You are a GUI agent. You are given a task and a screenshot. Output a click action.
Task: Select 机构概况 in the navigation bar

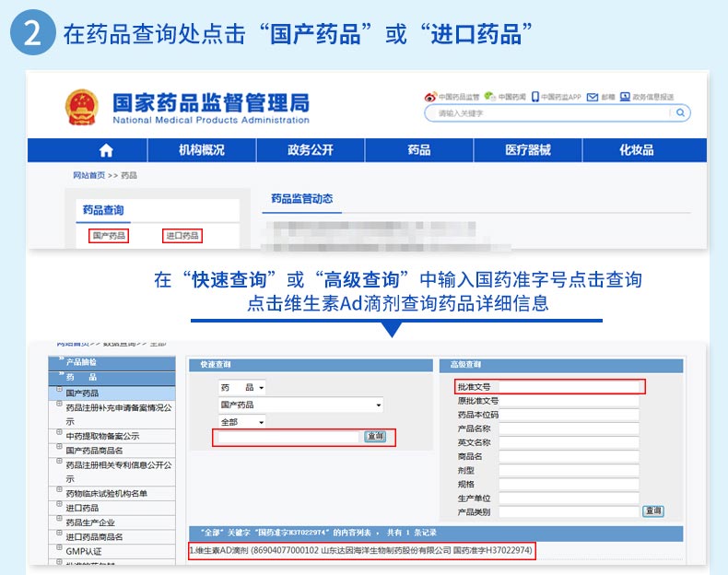[201, 150]
